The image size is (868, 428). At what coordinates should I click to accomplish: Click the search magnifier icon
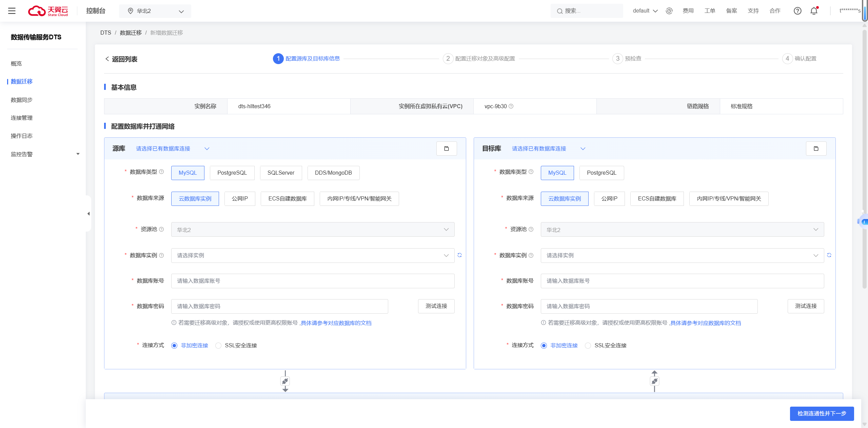pos(559,11)
